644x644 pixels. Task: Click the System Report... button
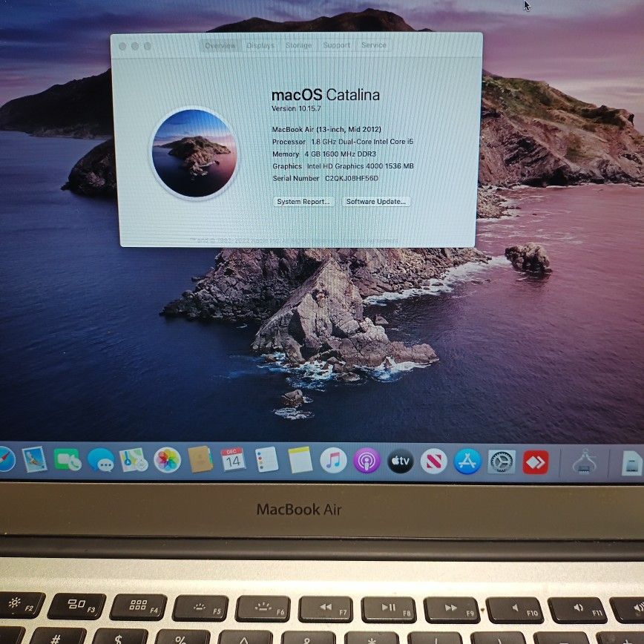303,202
